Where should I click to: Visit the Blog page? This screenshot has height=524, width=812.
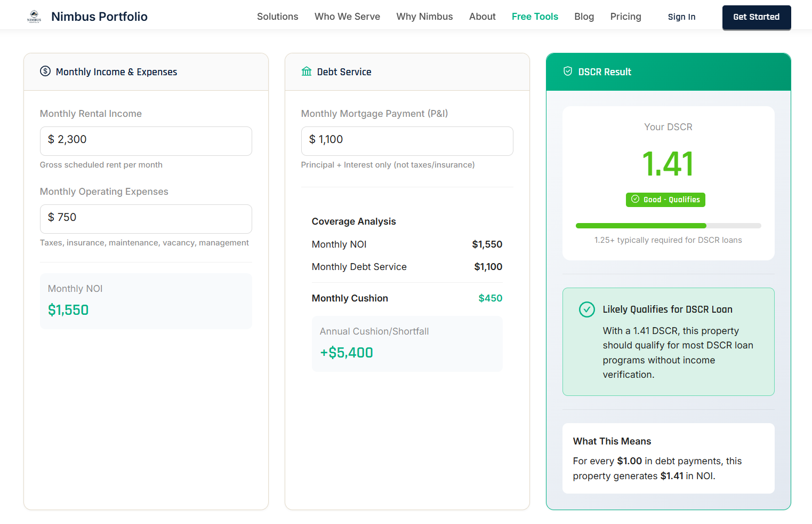point(584,17)
